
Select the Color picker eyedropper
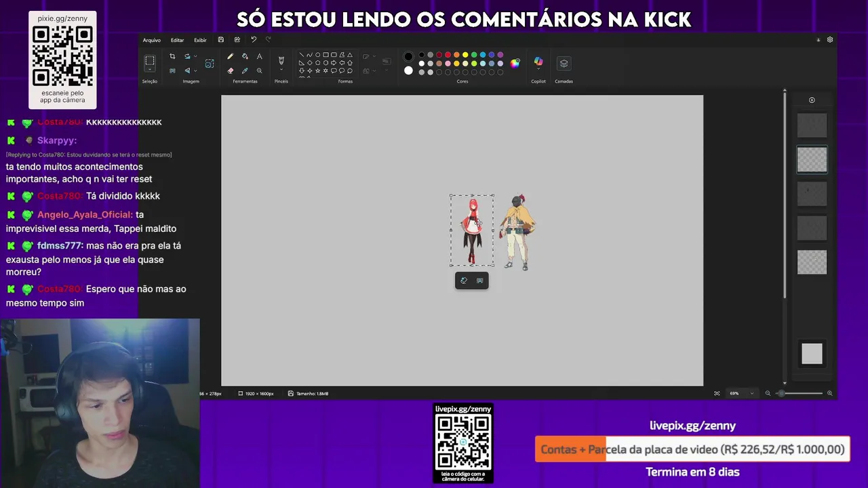click(x=245, y=70)
